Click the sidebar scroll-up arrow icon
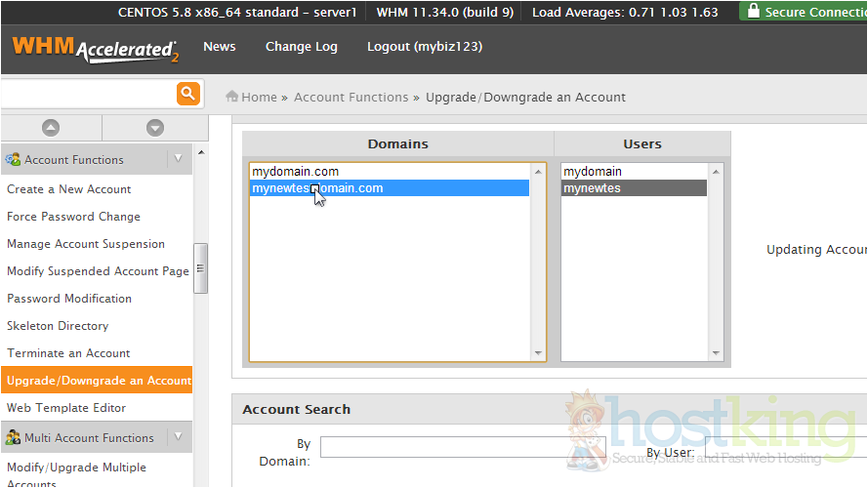 coord(51,128)
